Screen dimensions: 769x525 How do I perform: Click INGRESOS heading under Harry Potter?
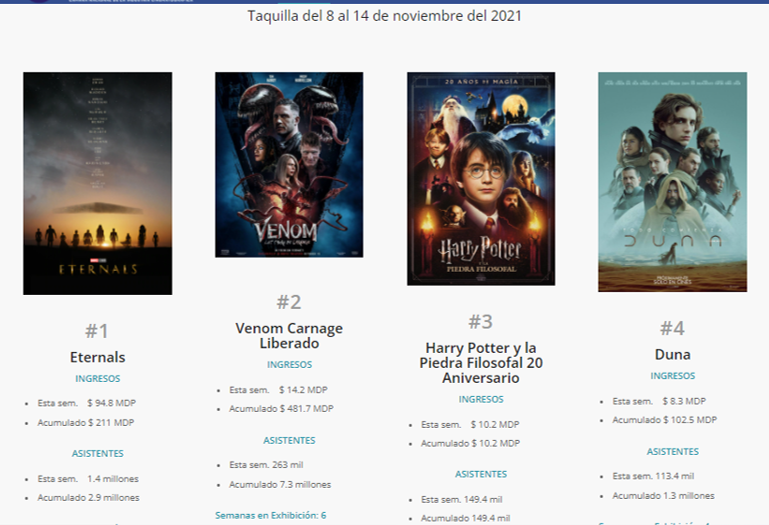pyautogui.click(x=481, y=399)
